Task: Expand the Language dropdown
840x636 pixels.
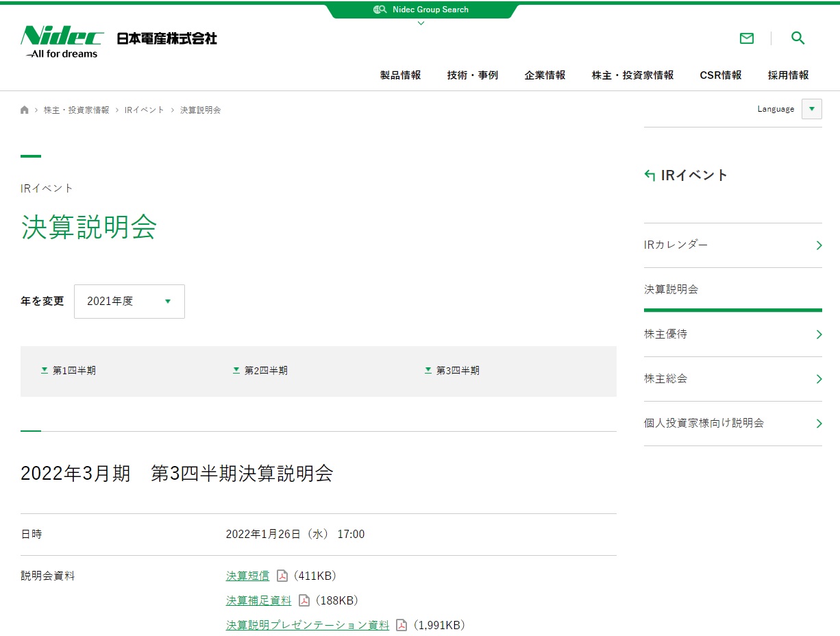Action: click(x=811, y=109)
